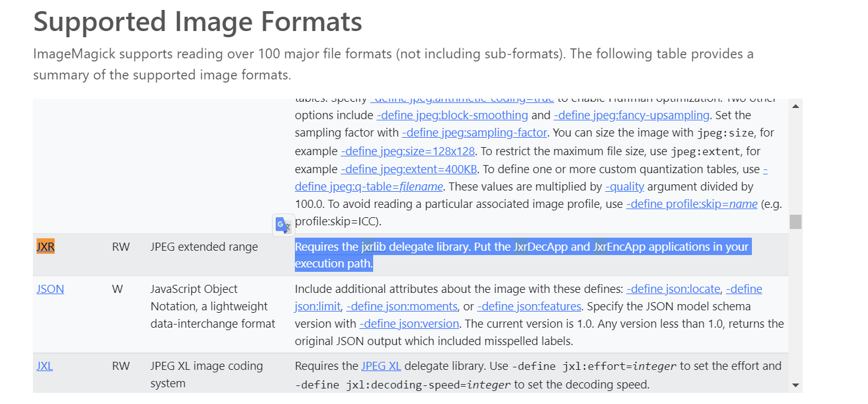The width and height of the screenshot is (868, 404).
Task: Open the JSON format link
Action: [x=50, y=289]
